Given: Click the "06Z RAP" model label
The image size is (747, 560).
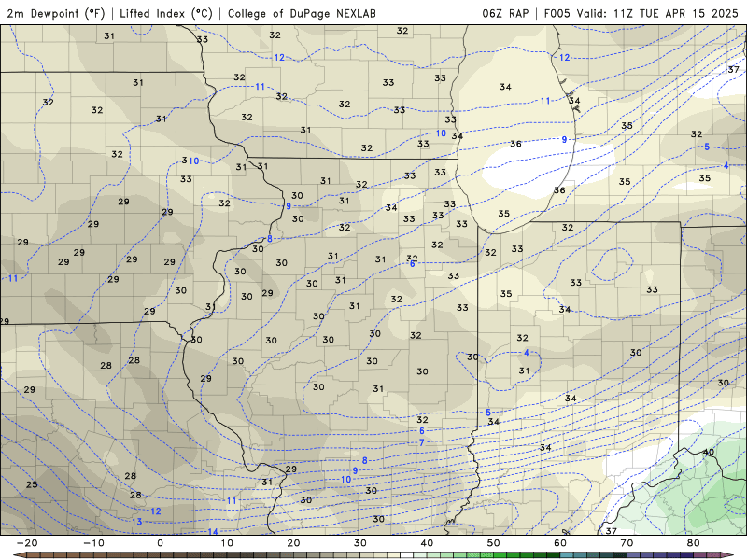Looking at the screenshot, I should [505, 13].
